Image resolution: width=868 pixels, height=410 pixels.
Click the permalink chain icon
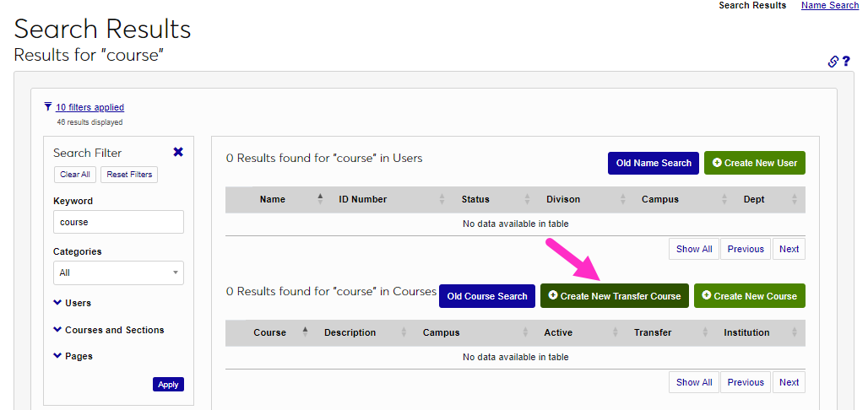(833, 62)
